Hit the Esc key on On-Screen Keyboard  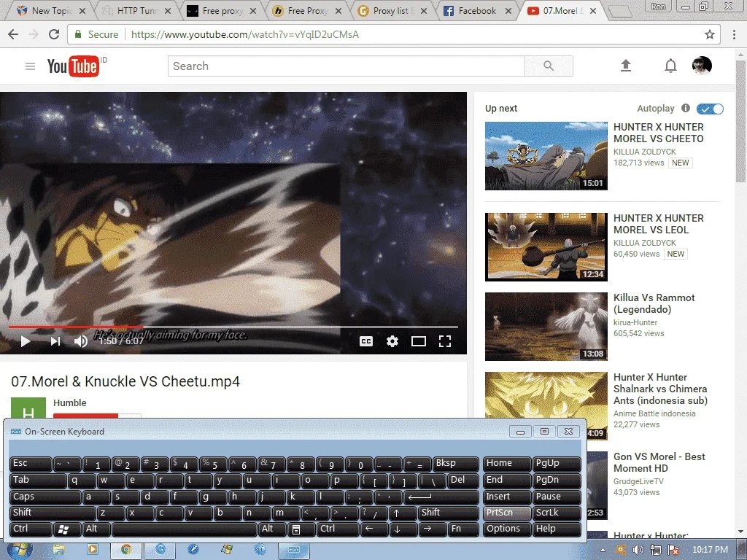coord(31,463)
